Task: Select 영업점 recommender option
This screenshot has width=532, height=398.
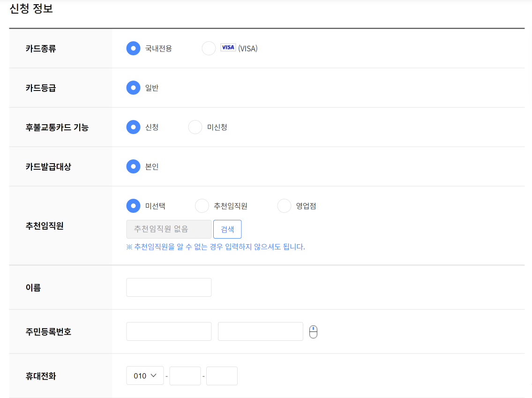Action: [x=284, y=205]
